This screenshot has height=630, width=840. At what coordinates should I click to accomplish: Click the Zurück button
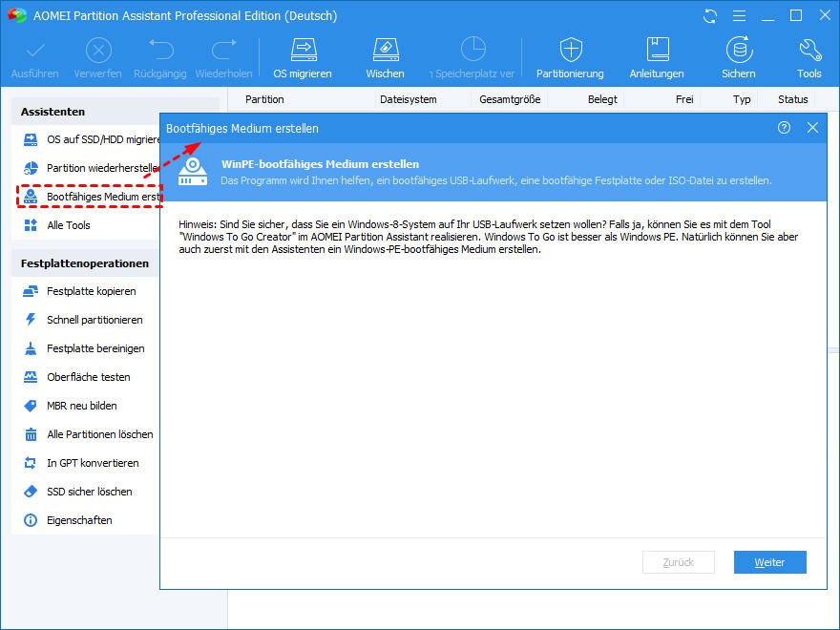[x=679, y=562]
